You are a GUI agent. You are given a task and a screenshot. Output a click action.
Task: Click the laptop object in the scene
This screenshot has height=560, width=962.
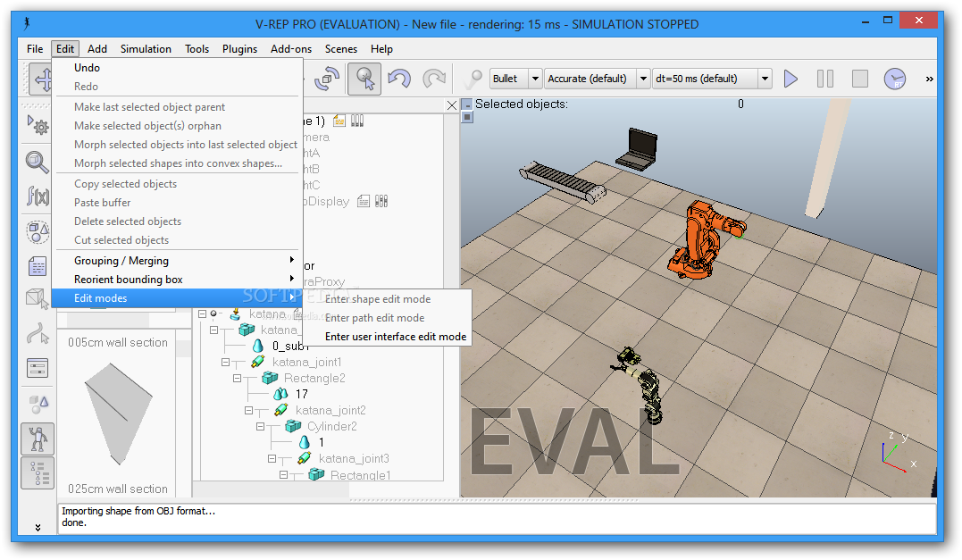click(x=639, y=149)
